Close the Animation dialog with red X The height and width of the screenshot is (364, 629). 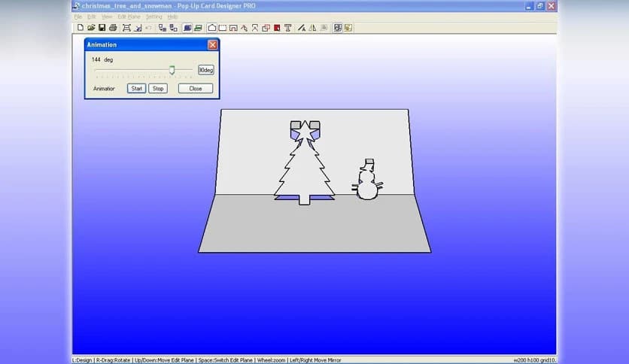(x=213, y=45)
